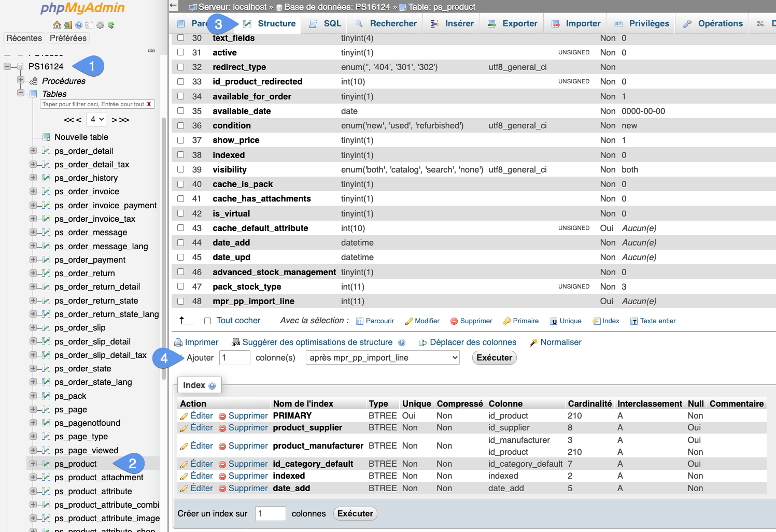776x532 pixels.
Task: Click the collapse navigation panel arrow icon
Action: pos(174,6)
